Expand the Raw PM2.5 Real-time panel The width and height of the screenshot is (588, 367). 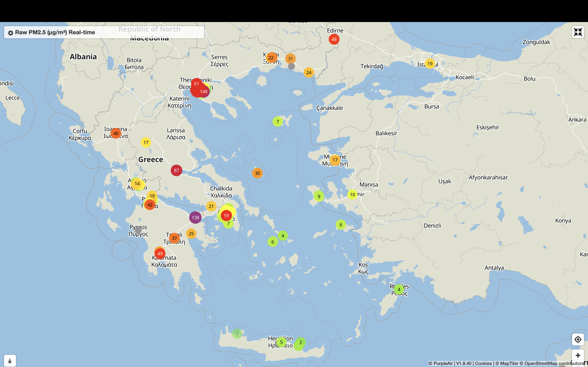pos(55,32)
